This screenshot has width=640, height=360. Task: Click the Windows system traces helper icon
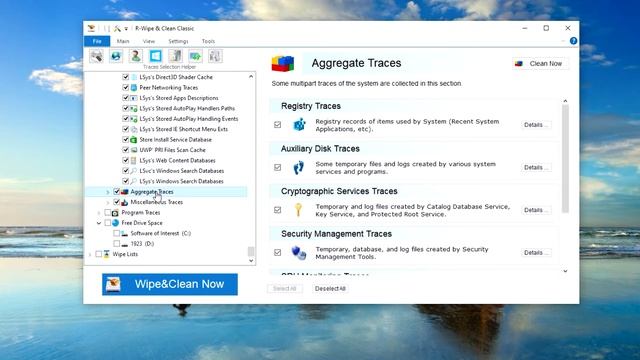tap(156, 56)
